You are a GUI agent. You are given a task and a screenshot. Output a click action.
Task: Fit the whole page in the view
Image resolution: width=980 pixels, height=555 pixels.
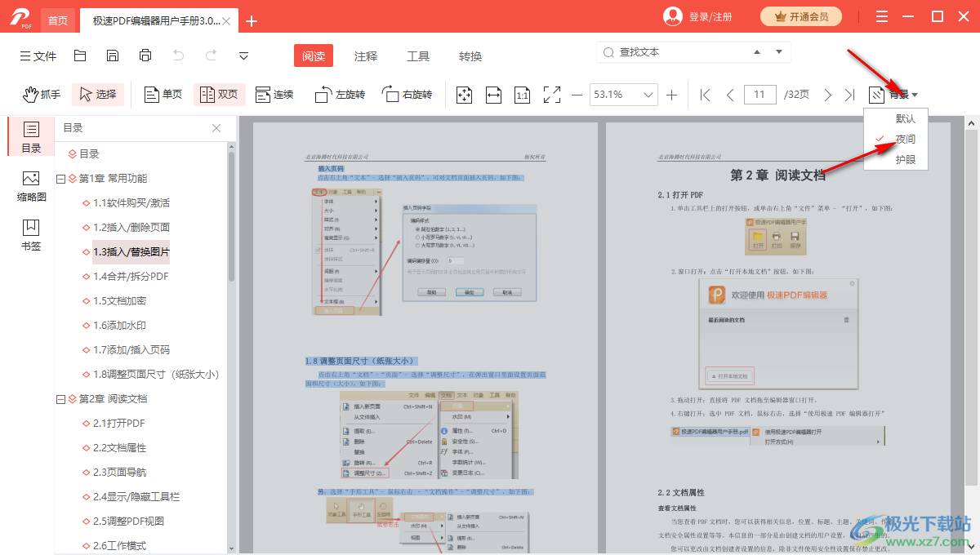[464, 95]
